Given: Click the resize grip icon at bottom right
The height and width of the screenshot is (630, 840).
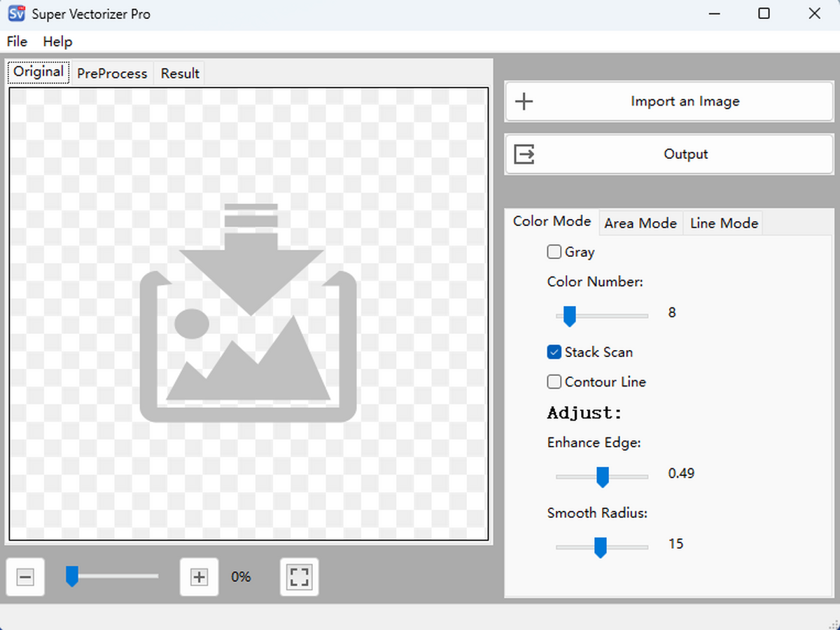Looking at the screenshot, I should coord(833,623).
